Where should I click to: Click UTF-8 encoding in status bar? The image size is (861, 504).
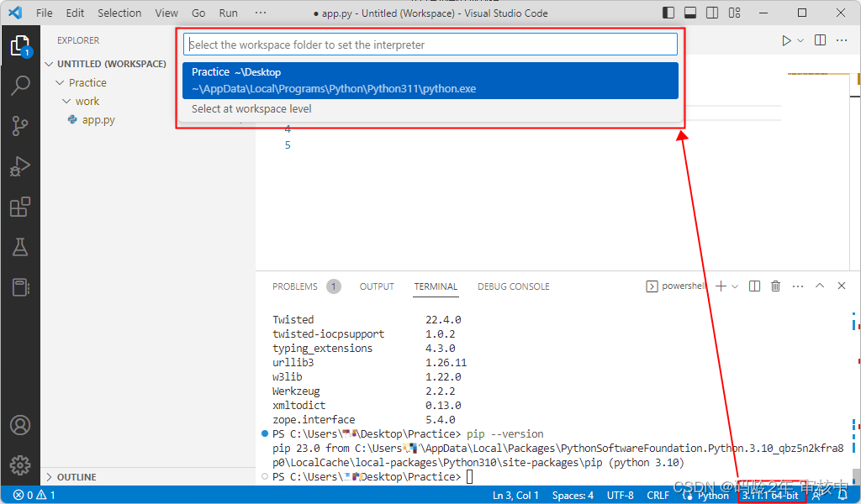[620, 496]
